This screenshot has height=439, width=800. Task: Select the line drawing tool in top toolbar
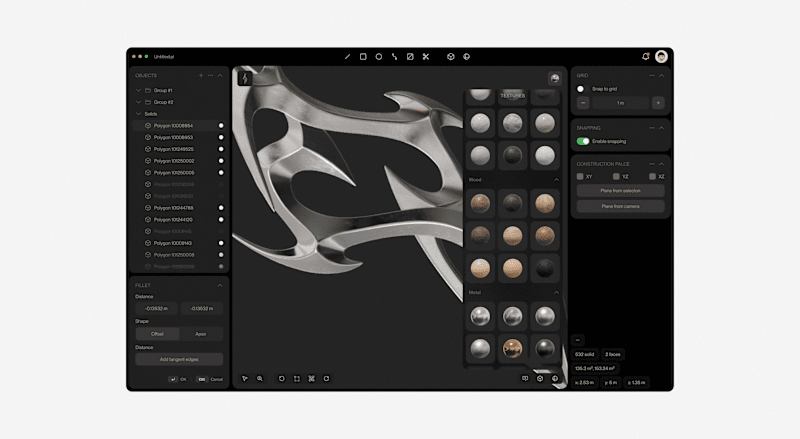tap(347, 57)
